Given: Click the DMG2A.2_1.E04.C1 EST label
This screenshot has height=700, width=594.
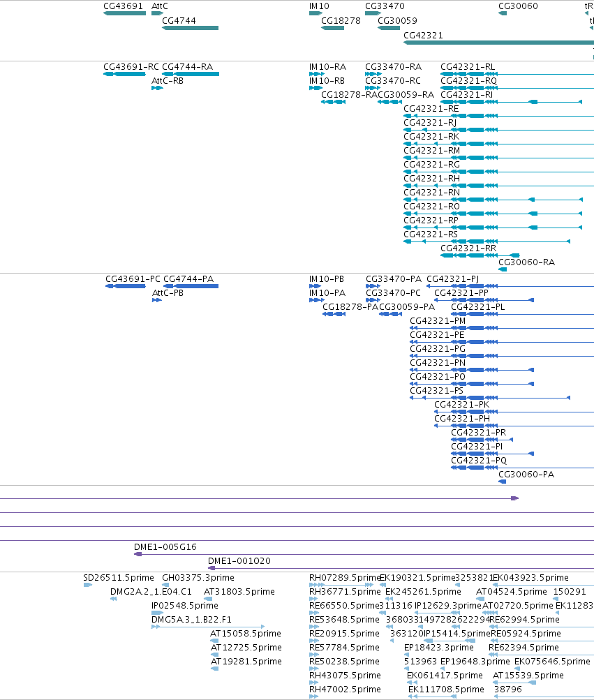Looking at the screenshot, I should click(x=151, y=592).
